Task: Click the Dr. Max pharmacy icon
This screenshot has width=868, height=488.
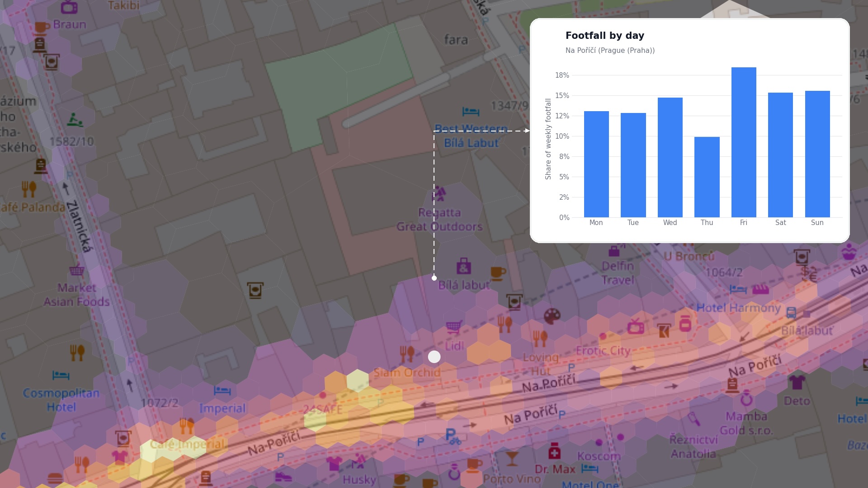Action: click(x=554, y=451)
